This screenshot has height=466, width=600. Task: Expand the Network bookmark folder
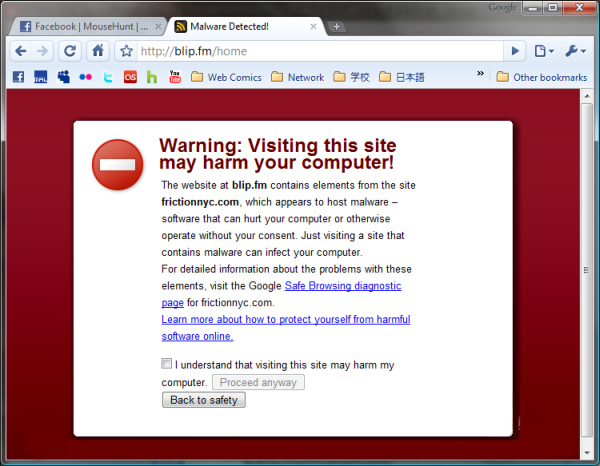pyautogui.click(x=297, y=77)
